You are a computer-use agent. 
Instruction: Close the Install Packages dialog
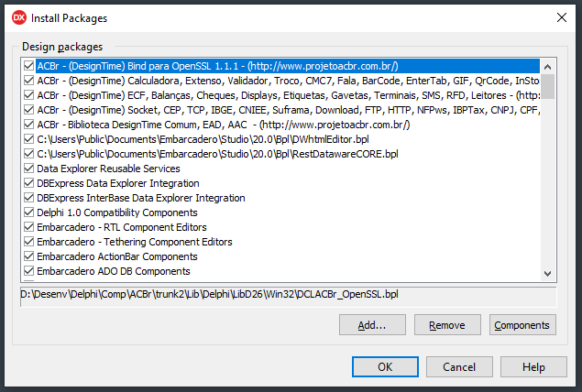click(x=562, y=17)
